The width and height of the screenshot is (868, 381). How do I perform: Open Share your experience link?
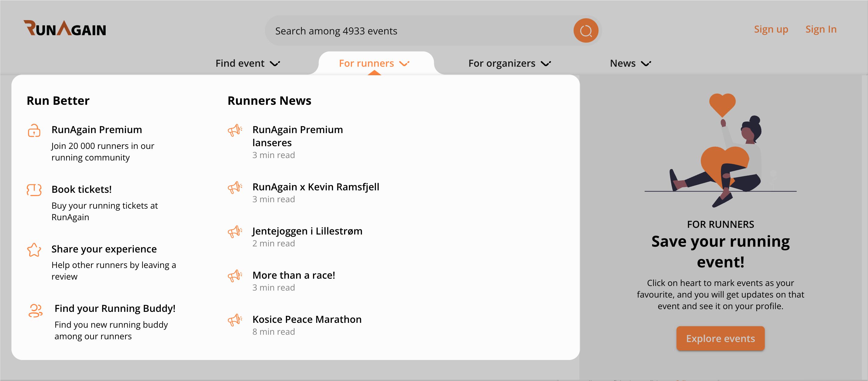point(104,249)
